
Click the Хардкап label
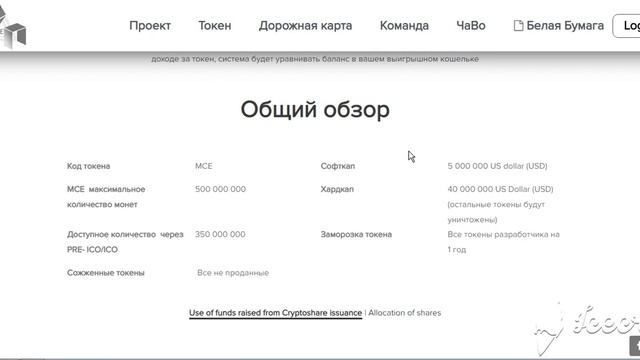point(337,189)
